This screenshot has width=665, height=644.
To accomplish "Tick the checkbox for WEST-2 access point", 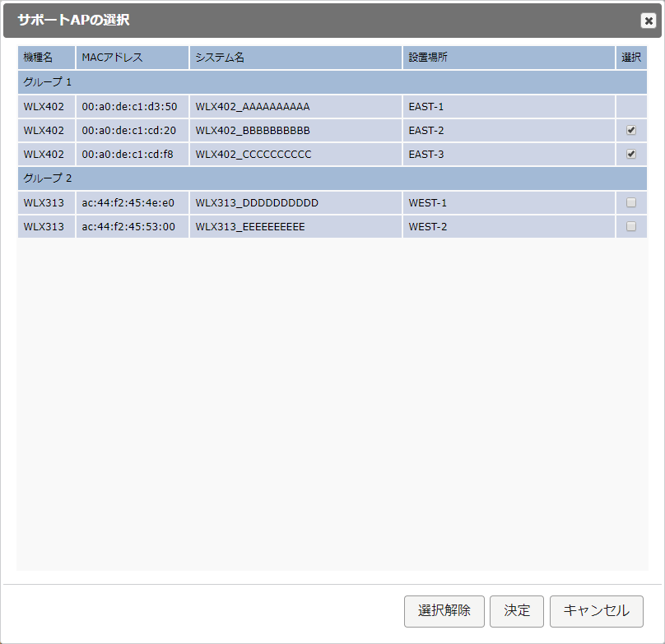I will point(631,226).
